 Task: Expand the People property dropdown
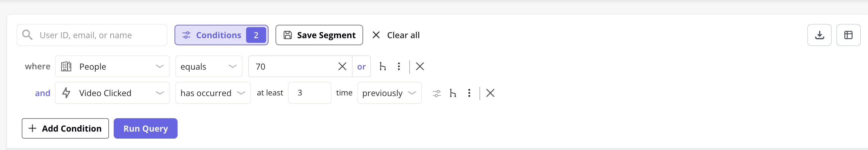pyautogui.click(x=112, y=66)
